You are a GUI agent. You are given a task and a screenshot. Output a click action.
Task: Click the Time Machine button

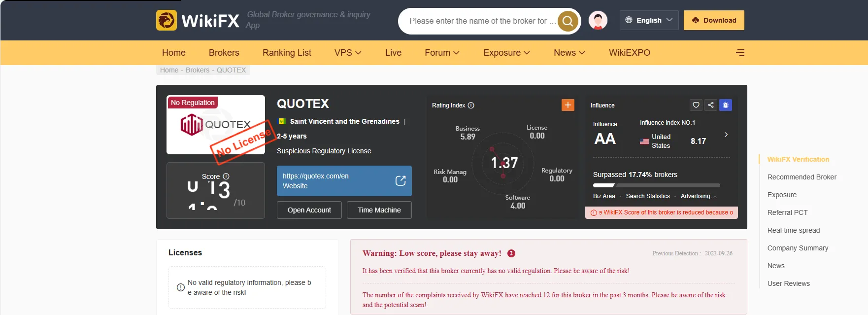coord(379,210)
